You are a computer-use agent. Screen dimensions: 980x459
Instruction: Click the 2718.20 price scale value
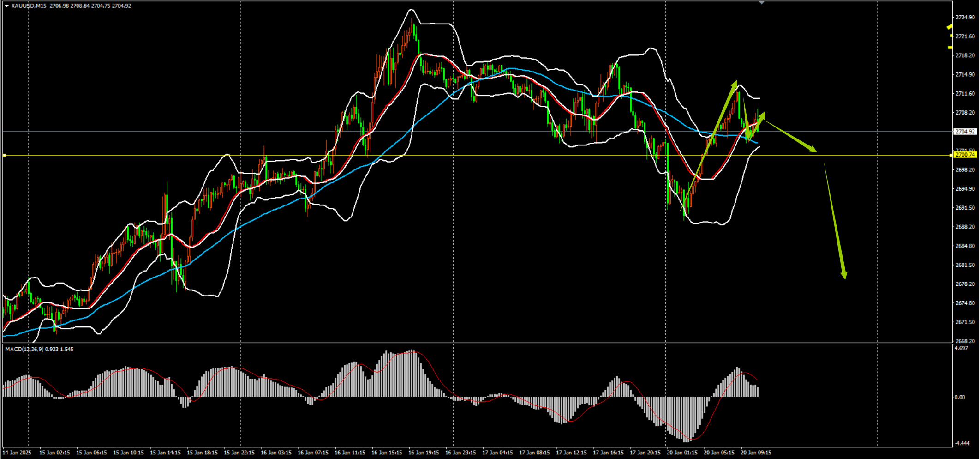(x=965, y=55)
